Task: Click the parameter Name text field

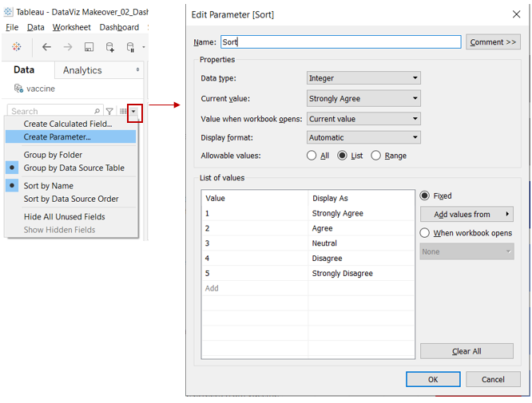Action: 341,42
